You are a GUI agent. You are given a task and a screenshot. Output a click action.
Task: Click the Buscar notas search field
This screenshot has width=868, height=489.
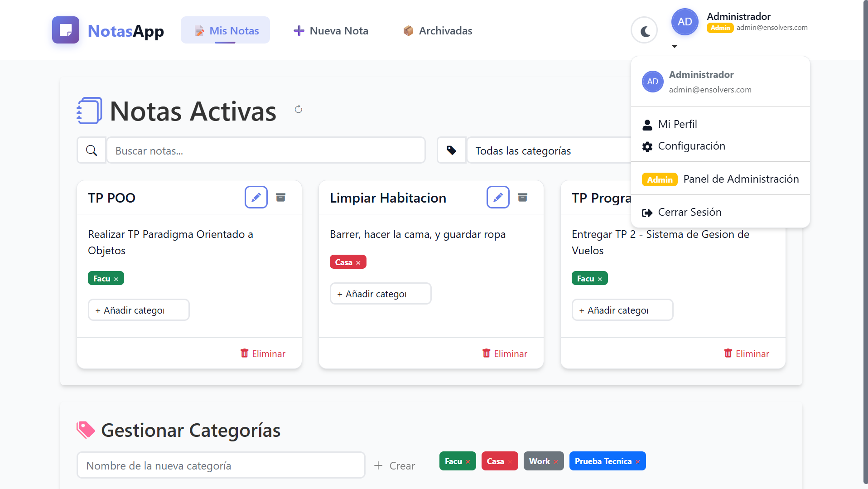(265, 151)
